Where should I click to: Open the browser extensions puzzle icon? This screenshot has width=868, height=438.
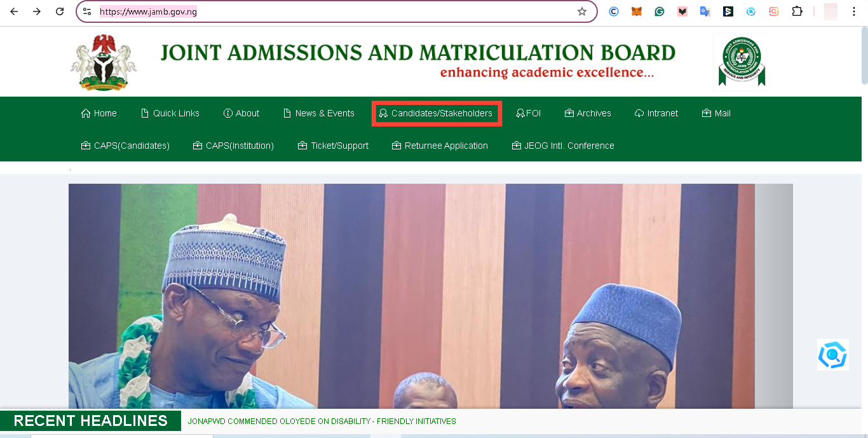(797, 11)
